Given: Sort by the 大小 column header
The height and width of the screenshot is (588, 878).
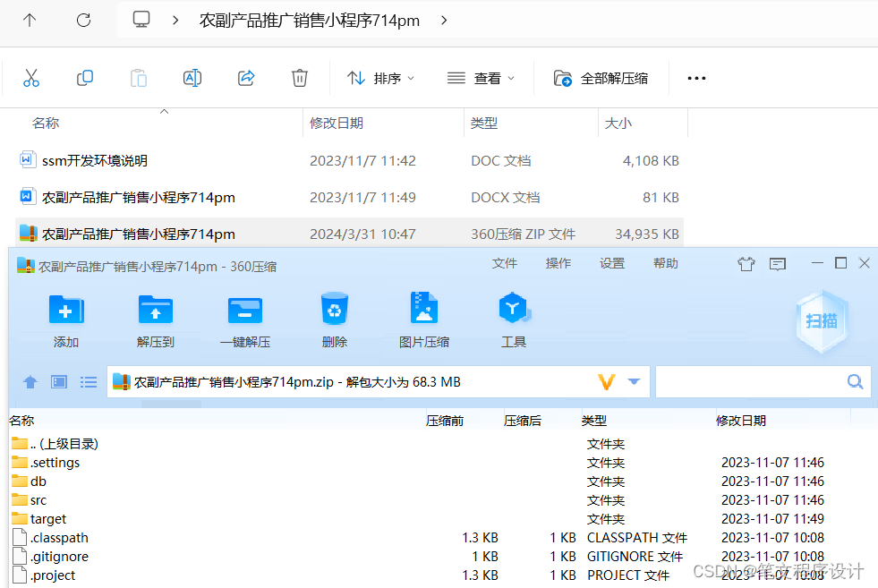Looking at the screenshot, I should [618, 124].
